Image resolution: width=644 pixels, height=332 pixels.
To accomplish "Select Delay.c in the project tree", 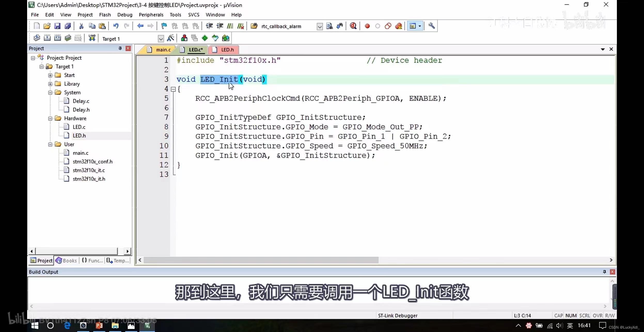I will (81, 101).
